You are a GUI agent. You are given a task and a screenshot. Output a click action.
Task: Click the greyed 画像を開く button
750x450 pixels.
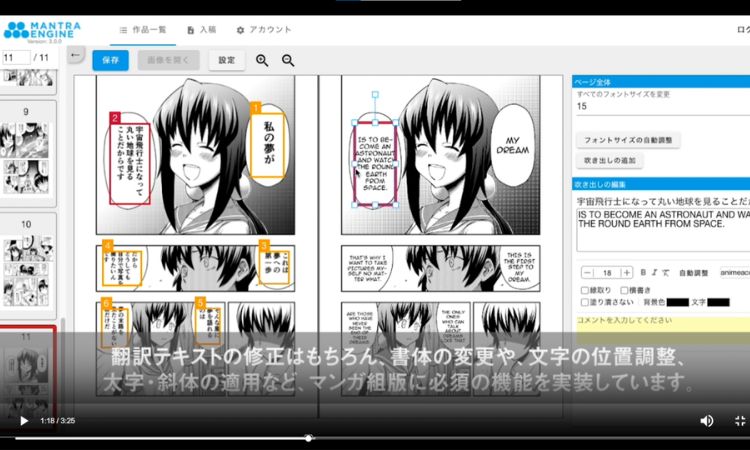coord(168,60)
